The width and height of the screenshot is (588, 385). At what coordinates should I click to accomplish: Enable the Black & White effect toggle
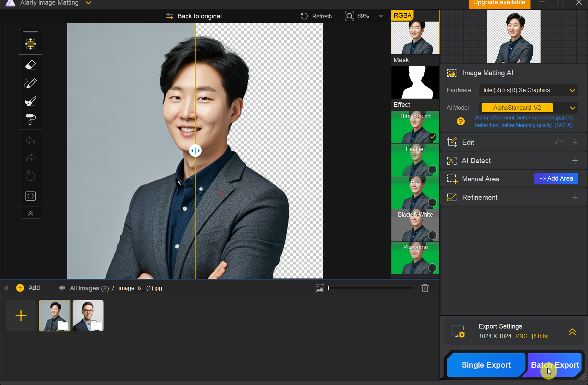pos(433,235)
